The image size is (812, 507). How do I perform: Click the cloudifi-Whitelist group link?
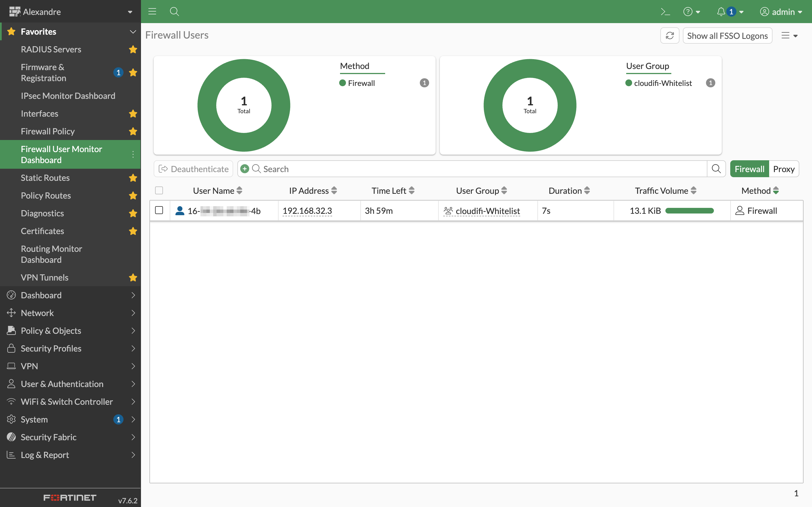[487, 211]
